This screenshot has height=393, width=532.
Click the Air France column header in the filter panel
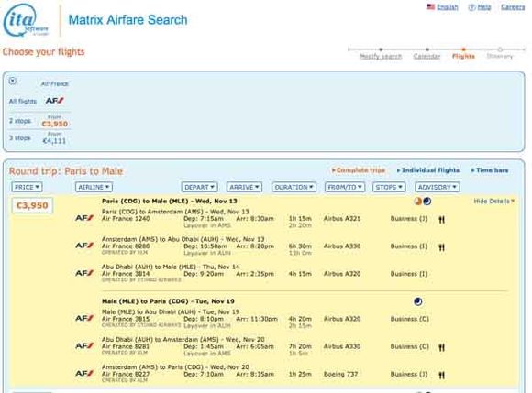pyautogui.click(x=55, y=83)
